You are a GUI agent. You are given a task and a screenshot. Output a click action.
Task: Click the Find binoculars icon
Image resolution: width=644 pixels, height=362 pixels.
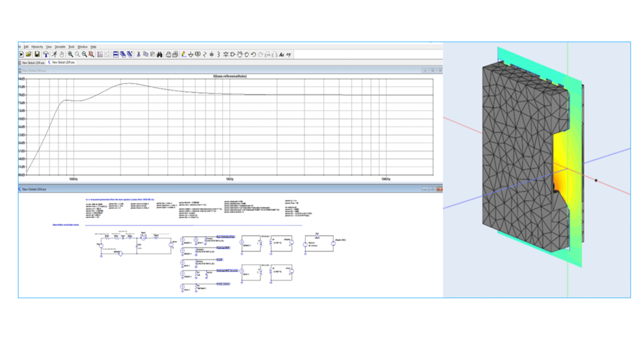(x=160, y=54)
